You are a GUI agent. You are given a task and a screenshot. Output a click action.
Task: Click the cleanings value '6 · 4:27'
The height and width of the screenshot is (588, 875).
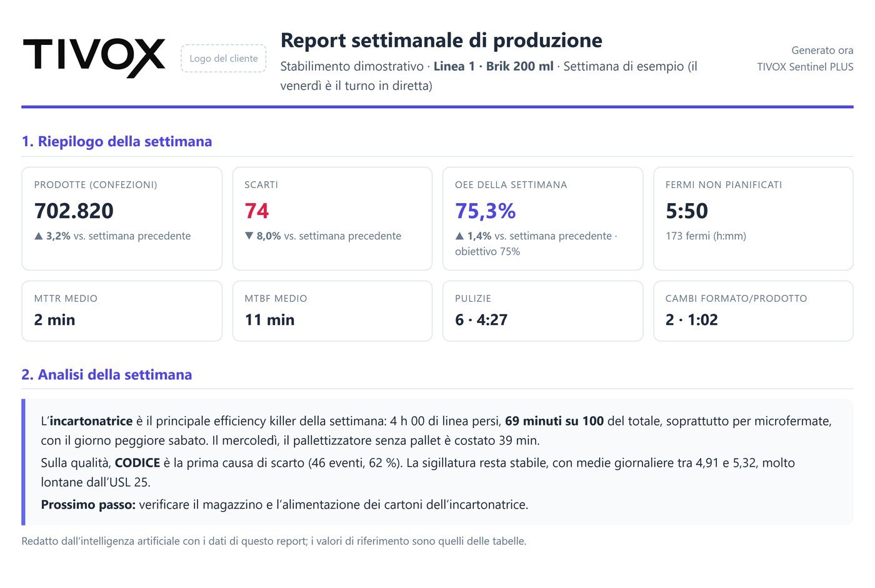pos(481,320)
